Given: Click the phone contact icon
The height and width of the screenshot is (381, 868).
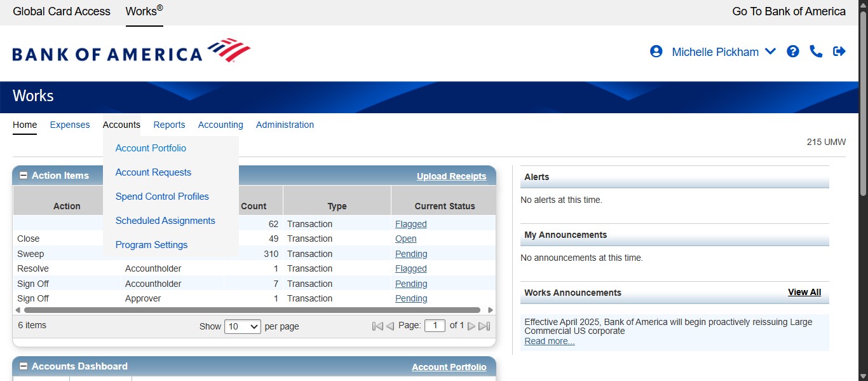Looking at the screenshot, I should click(x=816, y=52).
